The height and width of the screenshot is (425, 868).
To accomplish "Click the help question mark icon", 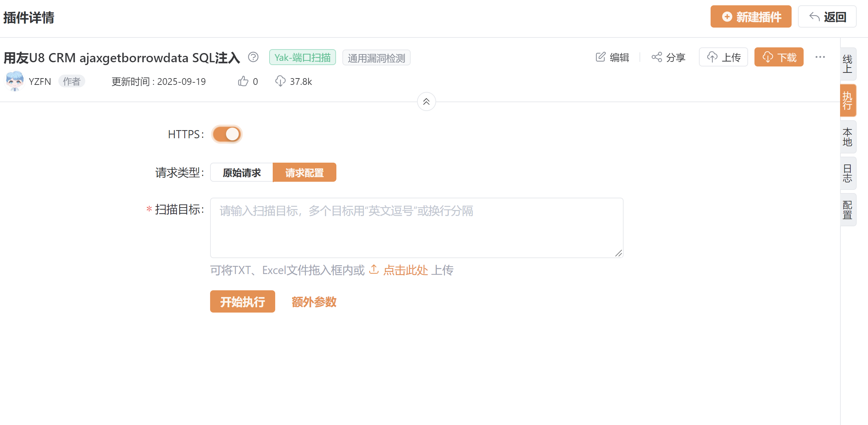I will (x=253, y=57).
